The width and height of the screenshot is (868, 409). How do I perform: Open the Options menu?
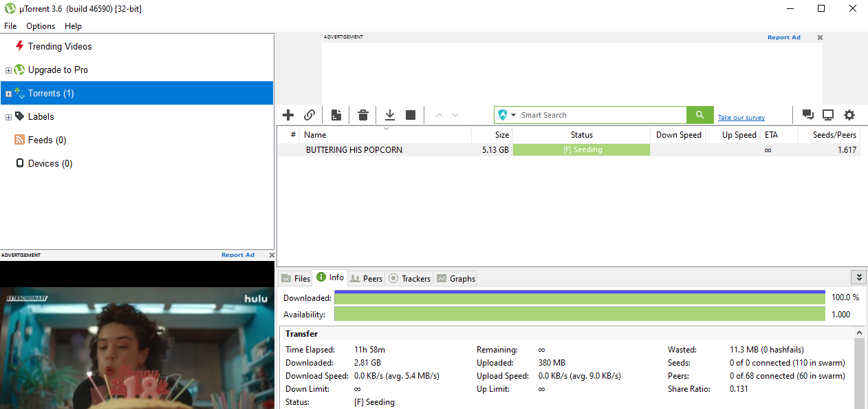point(41,26)
